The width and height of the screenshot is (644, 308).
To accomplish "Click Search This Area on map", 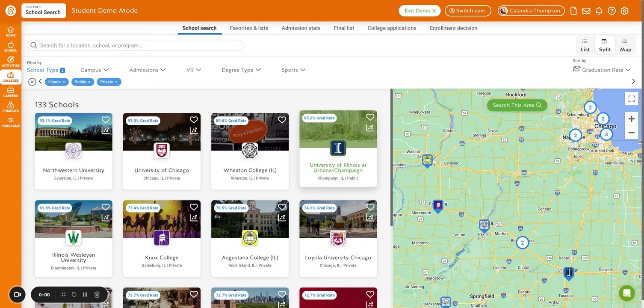I will pos(517,105).
